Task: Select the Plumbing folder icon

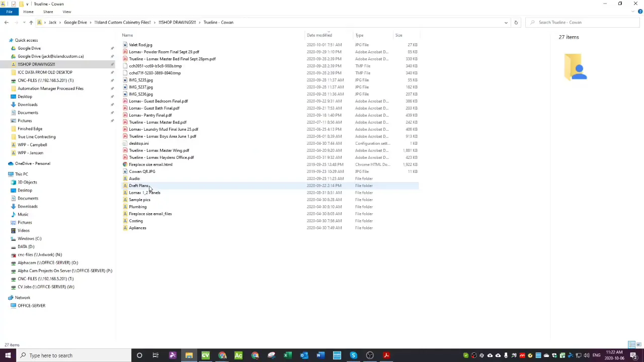Action: coord(125,207)
